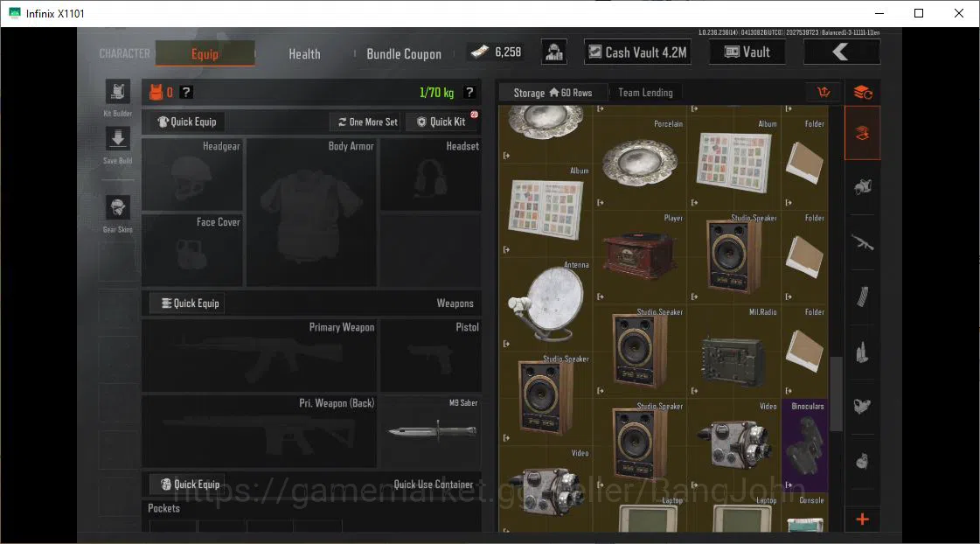Click the back arrow chevron button
This screenshot has height=544, width=980.
[x=841, y=52]
